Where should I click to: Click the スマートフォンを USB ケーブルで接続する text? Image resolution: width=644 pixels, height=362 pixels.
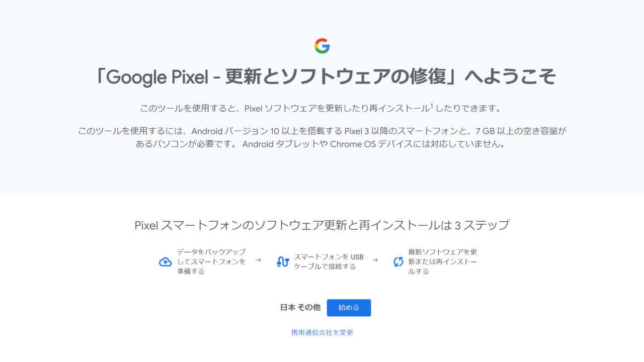pyautogui.click(x=328, y=261)
